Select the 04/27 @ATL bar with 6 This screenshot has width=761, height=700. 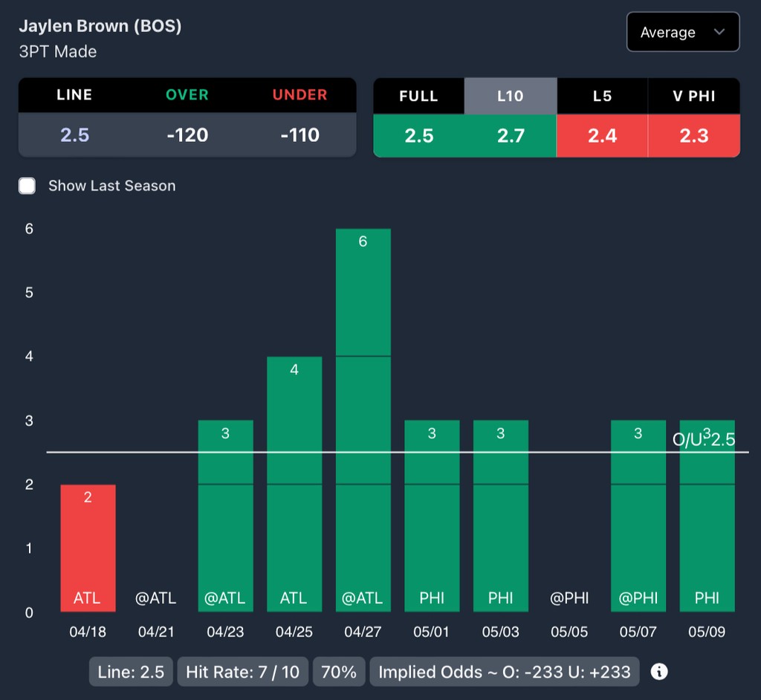tap(363, 420)
